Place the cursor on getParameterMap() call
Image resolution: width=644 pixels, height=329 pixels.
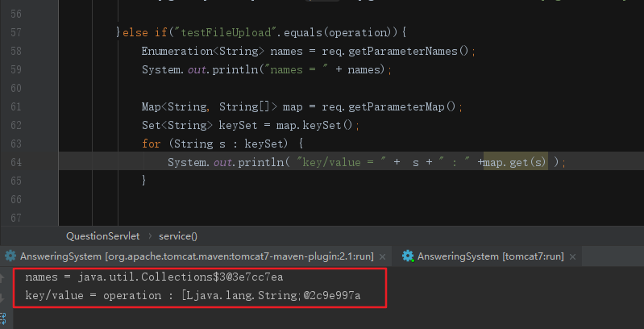pos(401,106)
